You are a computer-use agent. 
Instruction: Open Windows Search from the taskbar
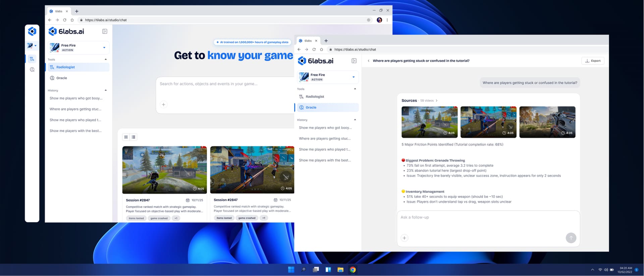pyautogui.click(x=304, y=270)
